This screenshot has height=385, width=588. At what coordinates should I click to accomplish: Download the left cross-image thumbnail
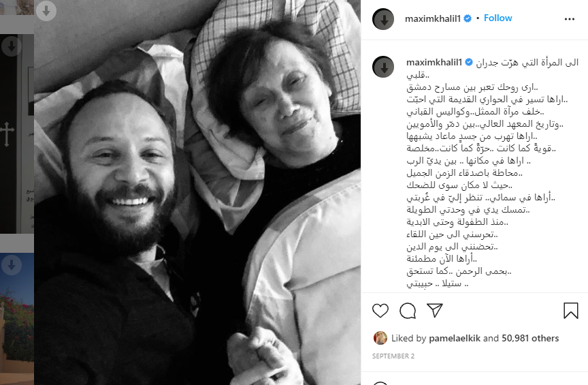pos(12,46)
